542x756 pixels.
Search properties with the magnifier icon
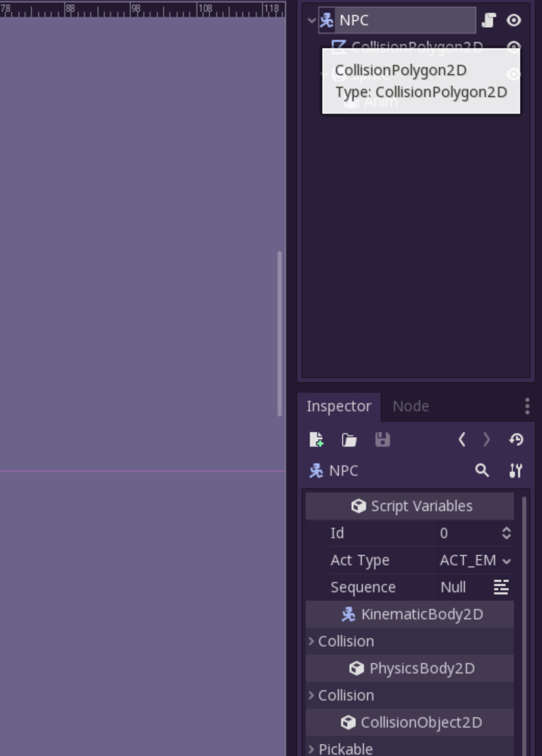(482, 470)
